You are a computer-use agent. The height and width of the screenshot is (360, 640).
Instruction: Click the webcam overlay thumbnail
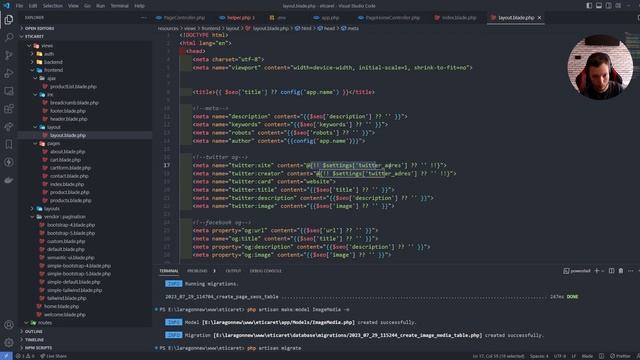[600, 67]
